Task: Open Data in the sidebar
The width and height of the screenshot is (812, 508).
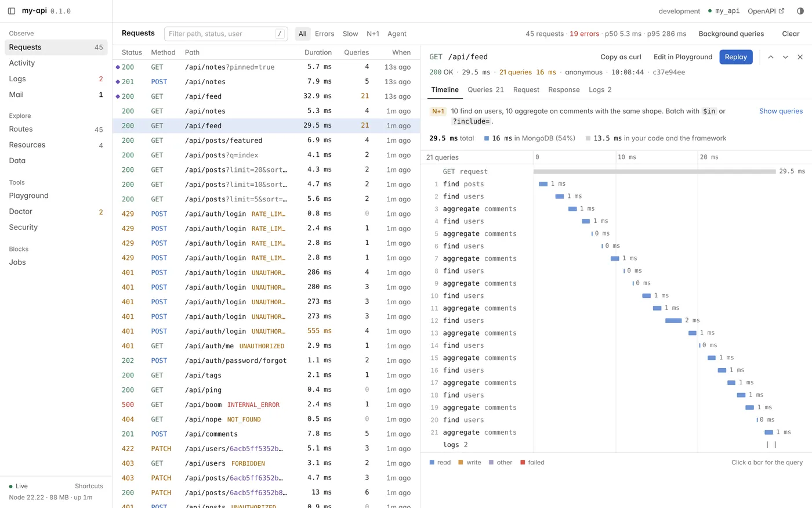Action: point(56,160)
